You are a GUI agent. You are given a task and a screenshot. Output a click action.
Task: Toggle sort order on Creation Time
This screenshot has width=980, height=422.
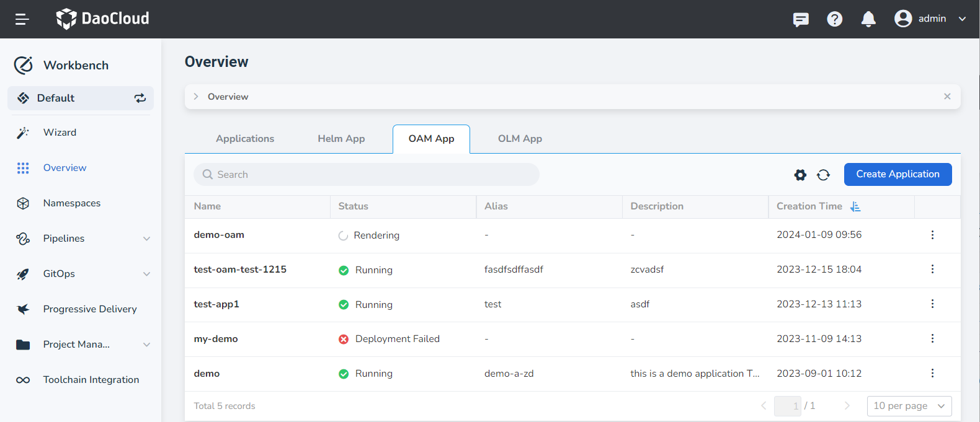[855, 206]
